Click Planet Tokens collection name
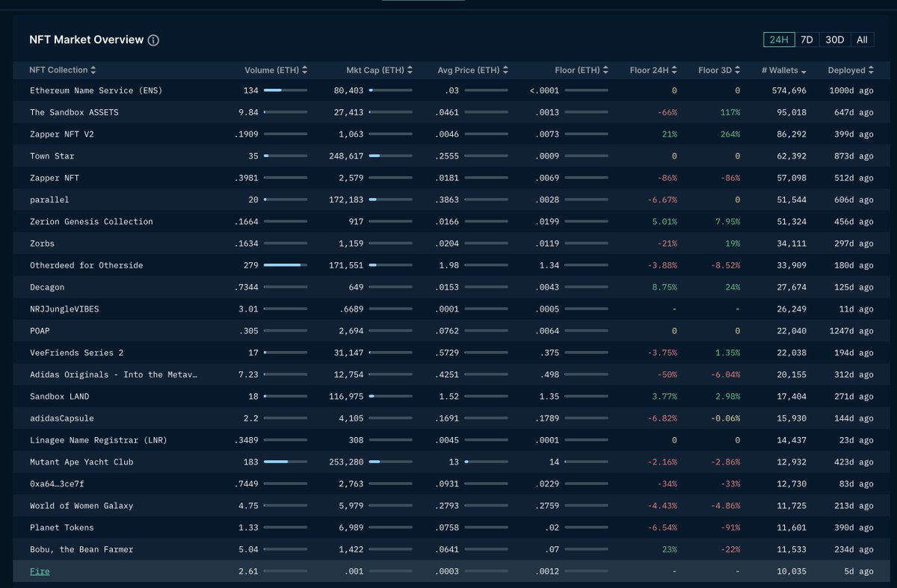Screen dimensions: 897x588 [61, 527]
